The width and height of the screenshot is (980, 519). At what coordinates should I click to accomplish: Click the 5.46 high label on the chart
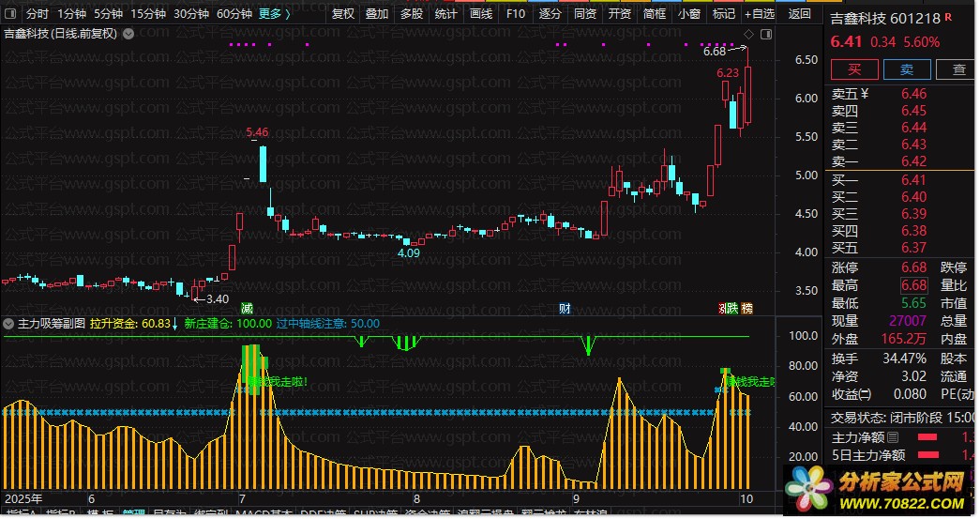[x=257, y=132]
